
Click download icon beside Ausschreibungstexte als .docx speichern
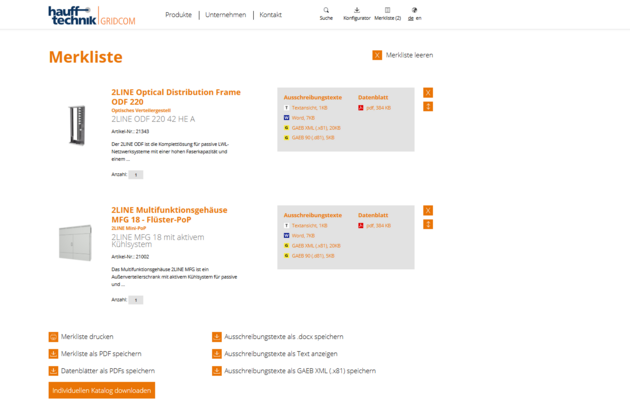[217, 337]
